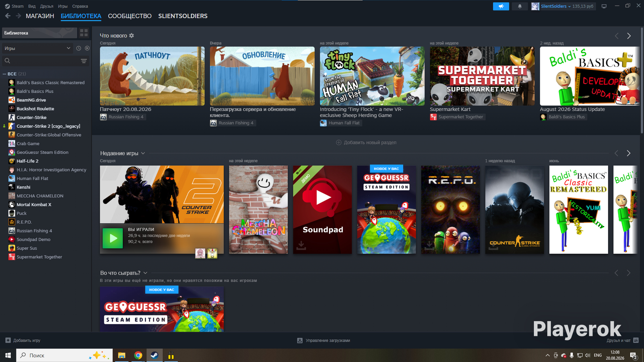Click the Kenshi icon in library list
This screenshot has width=644, height=362.
[12, 187]
